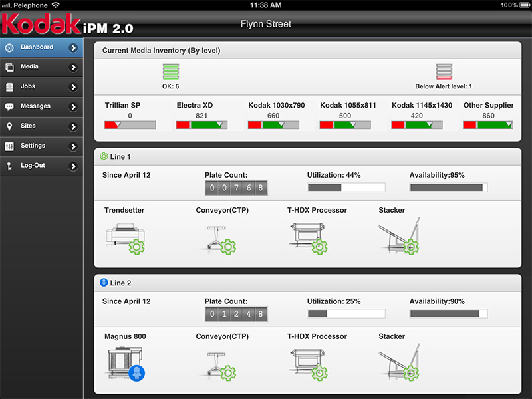Click the Trillian SP value 0
This screenshot has width=532, height=399.
pyautogui.click(x=130, y=116)
